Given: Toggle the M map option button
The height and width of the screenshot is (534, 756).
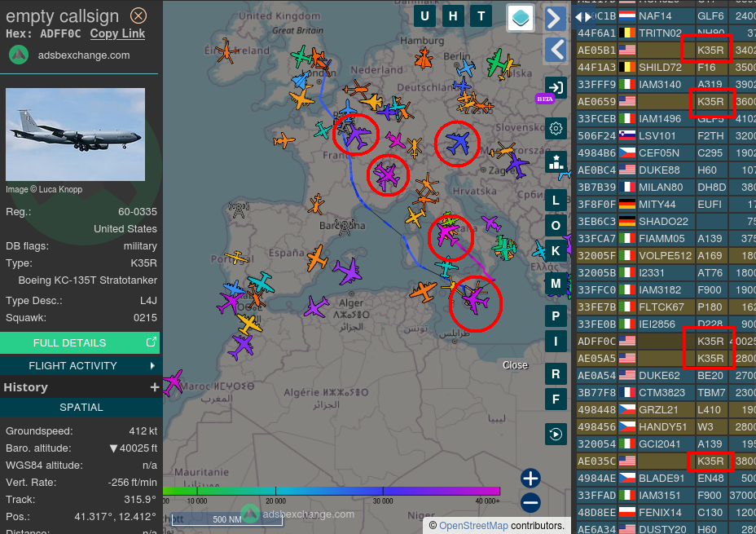Looking at the screenshot, I should pos(556,284).
